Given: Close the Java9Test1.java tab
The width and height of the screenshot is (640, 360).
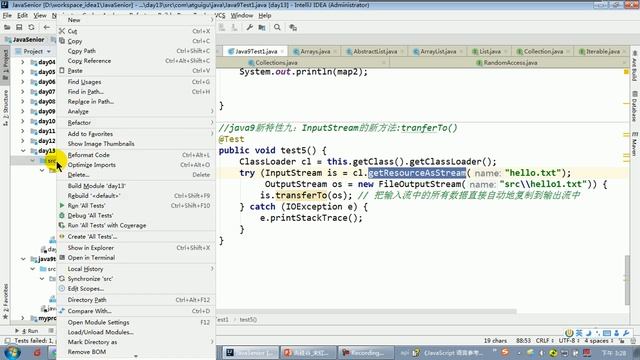Looking at the screenshot, I should pyautogui.click(x=282, y=51).
